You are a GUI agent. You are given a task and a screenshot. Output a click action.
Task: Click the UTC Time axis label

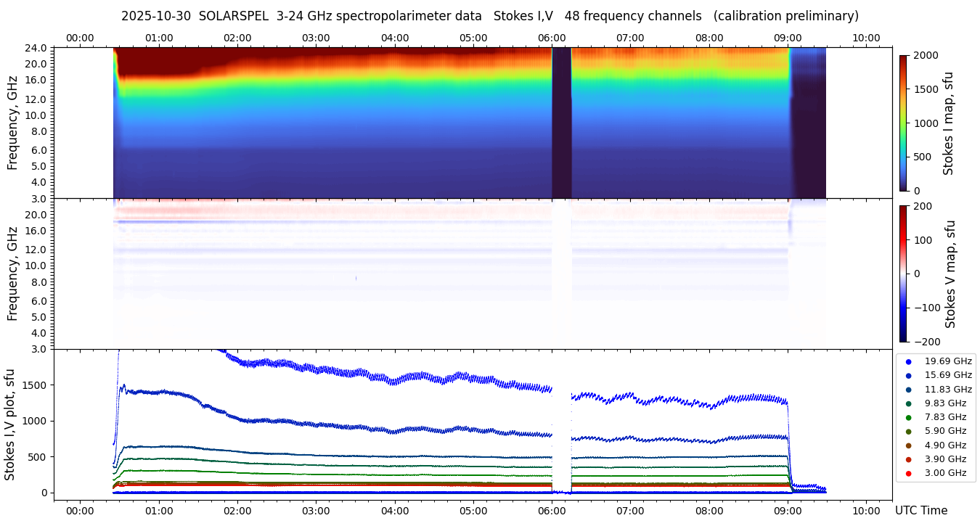click(920, 511)
